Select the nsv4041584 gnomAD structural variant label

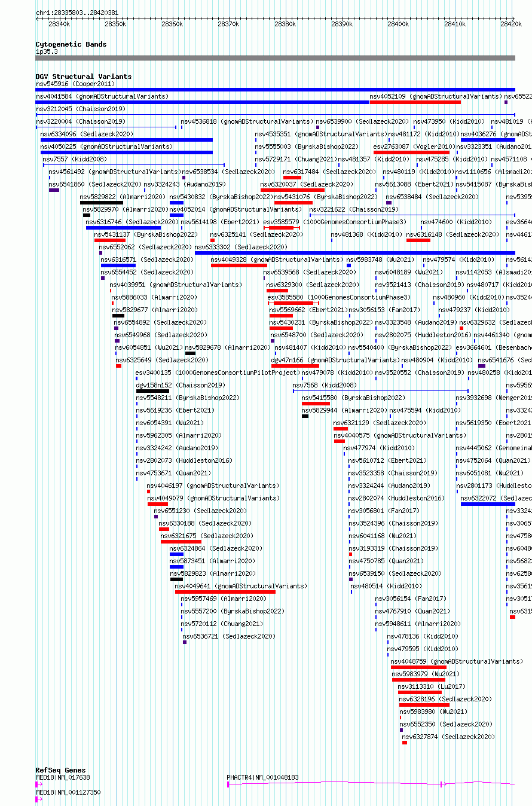click(x=102, y=96)
